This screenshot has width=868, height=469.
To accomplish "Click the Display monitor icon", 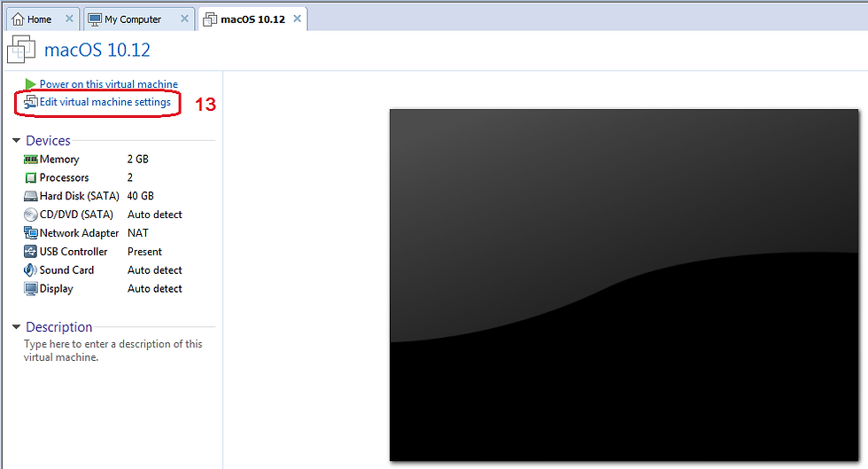I will pyautogui.click(x=30, y=289).
